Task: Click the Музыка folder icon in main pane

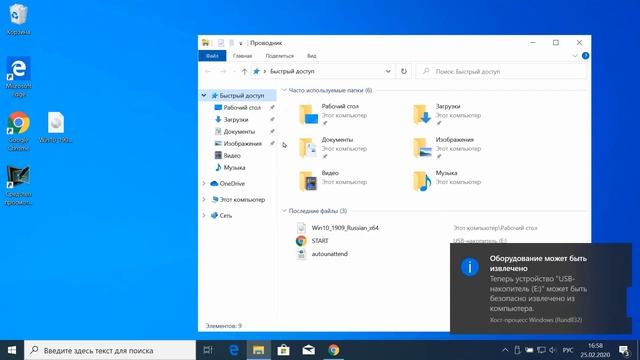Action: 422,181
